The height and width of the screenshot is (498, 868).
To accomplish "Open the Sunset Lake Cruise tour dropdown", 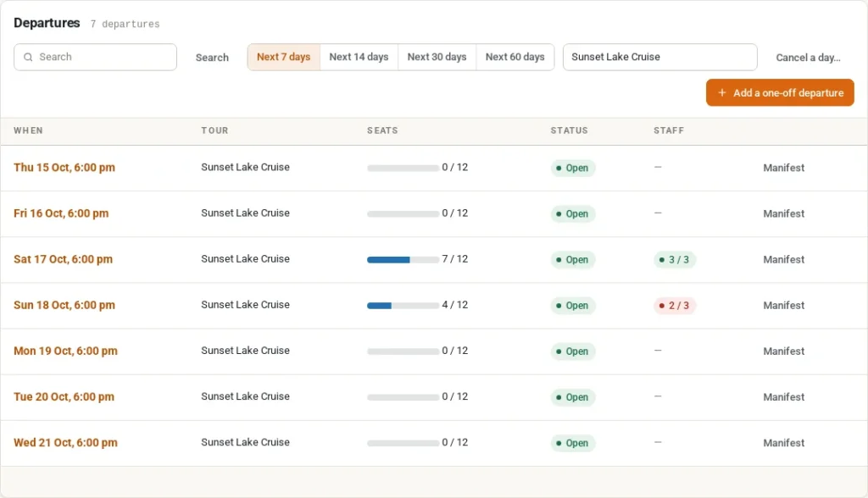I will pos(659,57).
